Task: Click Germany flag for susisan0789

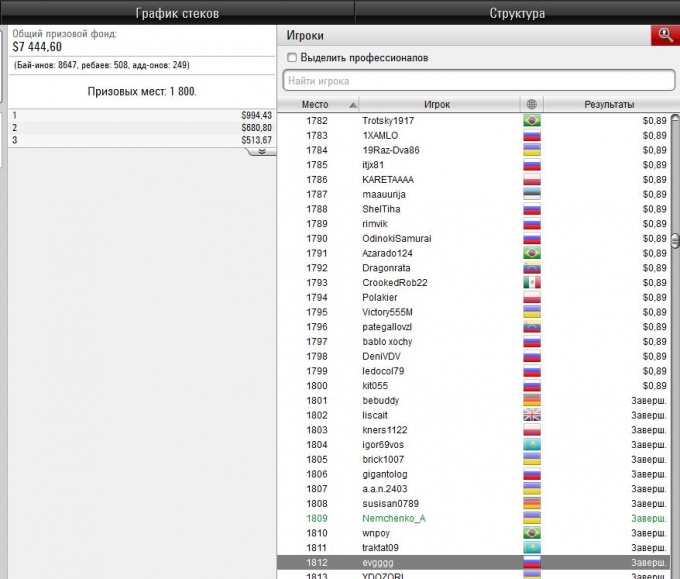Action: coord(532,504)
